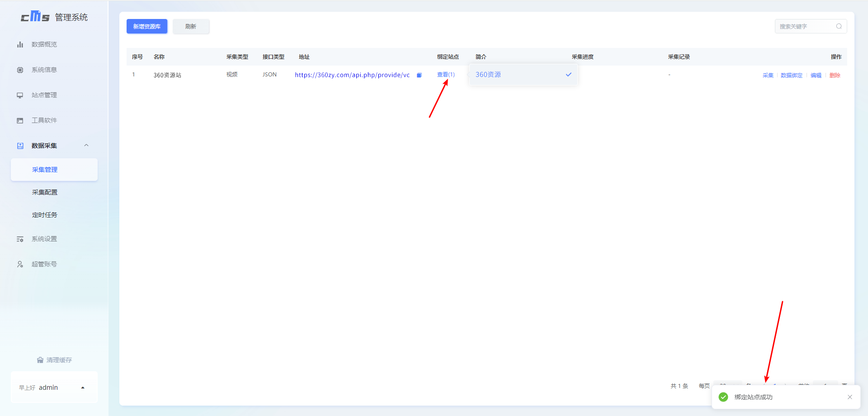Viewport: 868px width, 416px height.
Task: Collapse the 数据采集 menu section
Action: pyautogui.click(x=86, y=146)
